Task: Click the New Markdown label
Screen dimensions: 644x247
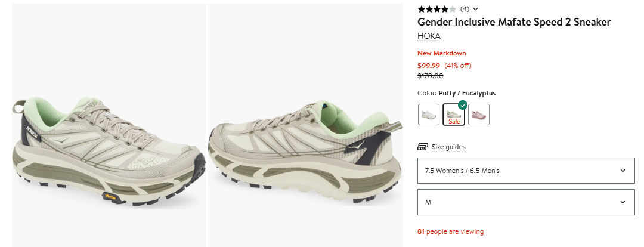Action: [442, 53]
